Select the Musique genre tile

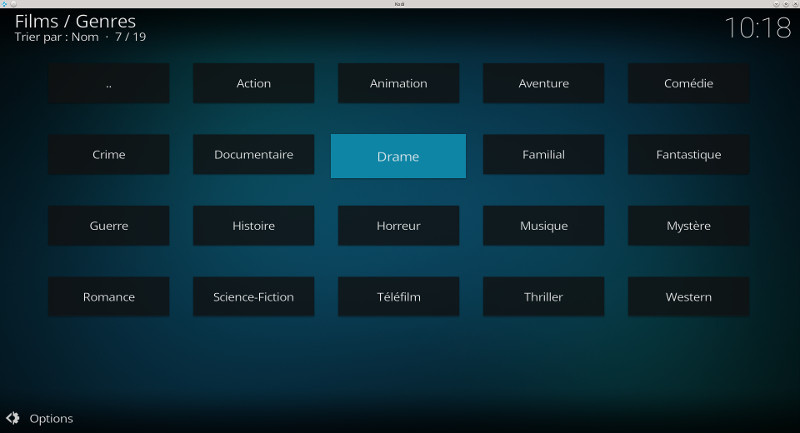pos(543,226)
